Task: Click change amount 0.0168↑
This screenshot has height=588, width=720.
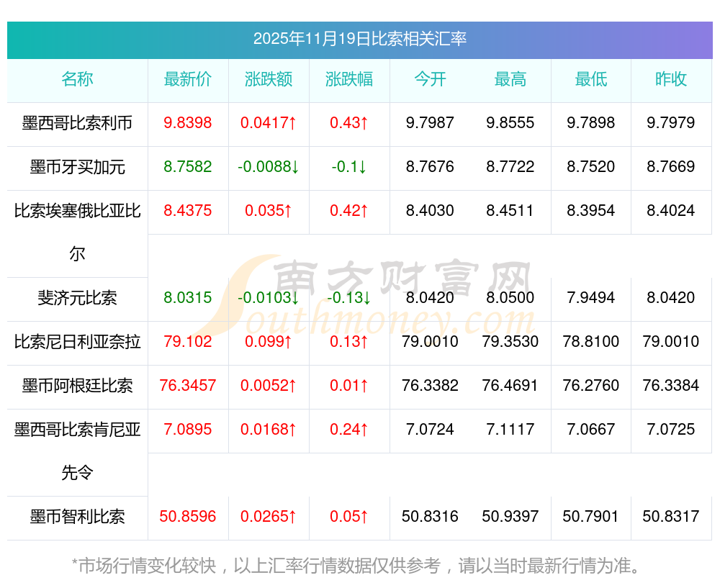Action: [268, 430]
